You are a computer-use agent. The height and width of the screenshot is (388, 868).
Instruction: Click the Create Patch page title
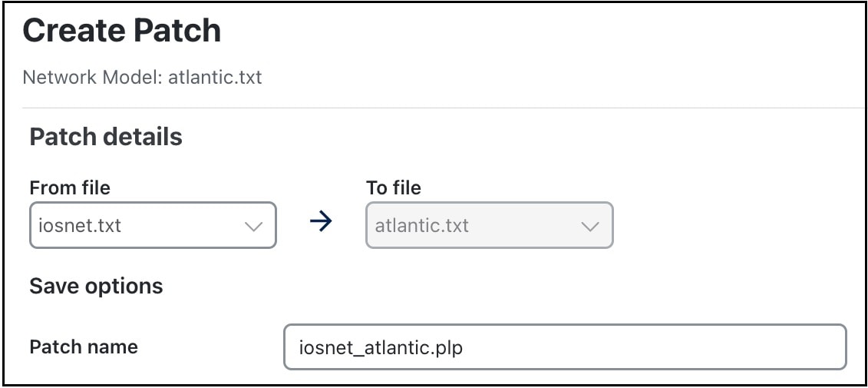point(122,31)
